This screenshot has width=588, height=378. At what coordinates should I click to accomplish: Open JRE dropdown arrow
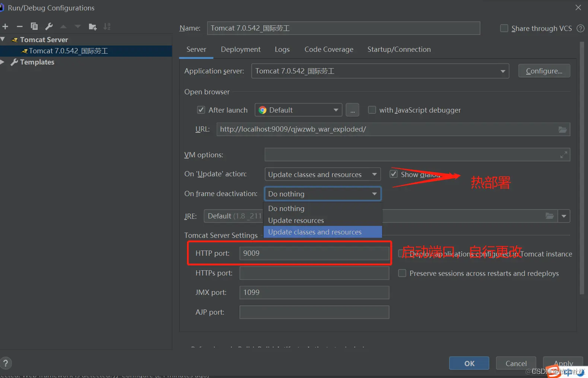(564, 216)
